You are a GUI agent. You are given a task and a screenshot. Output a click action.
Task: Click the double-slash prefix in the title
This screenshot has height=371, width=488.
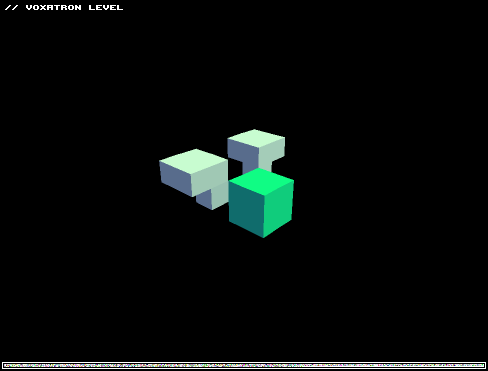[11, 8]
